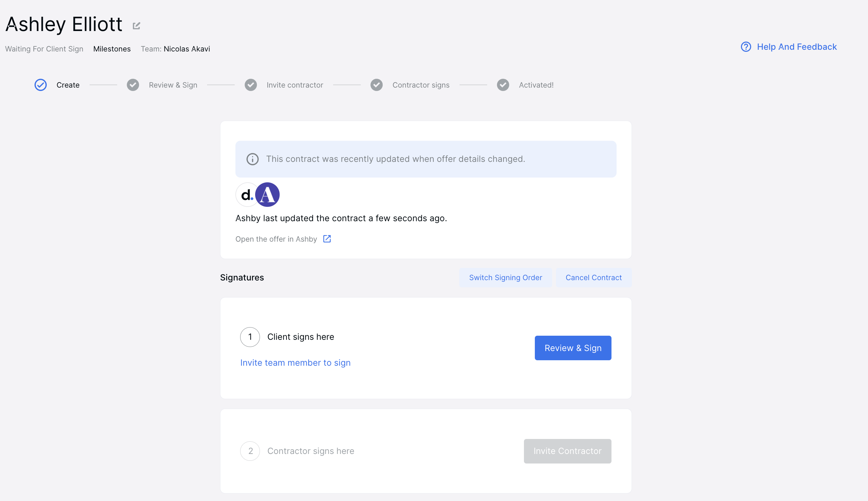Click the Help question mark icon
Screen dimensions: 868x501
746,47
